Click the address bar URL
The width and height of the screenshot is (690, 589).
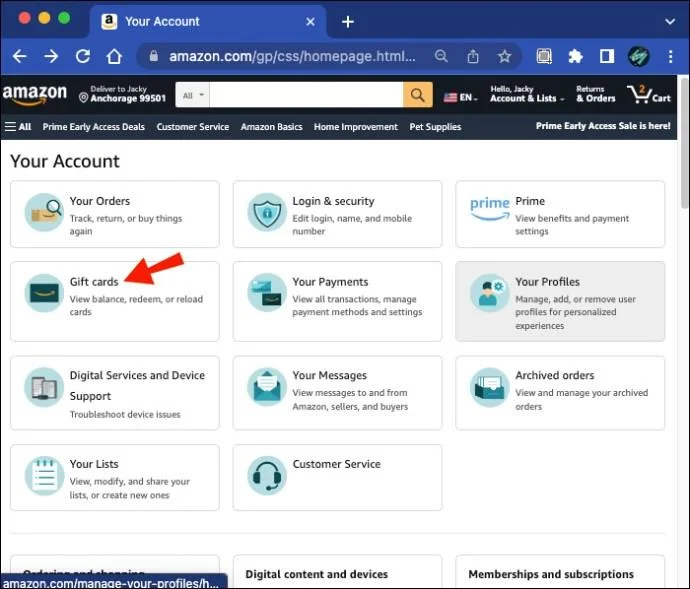click(292, 56)
